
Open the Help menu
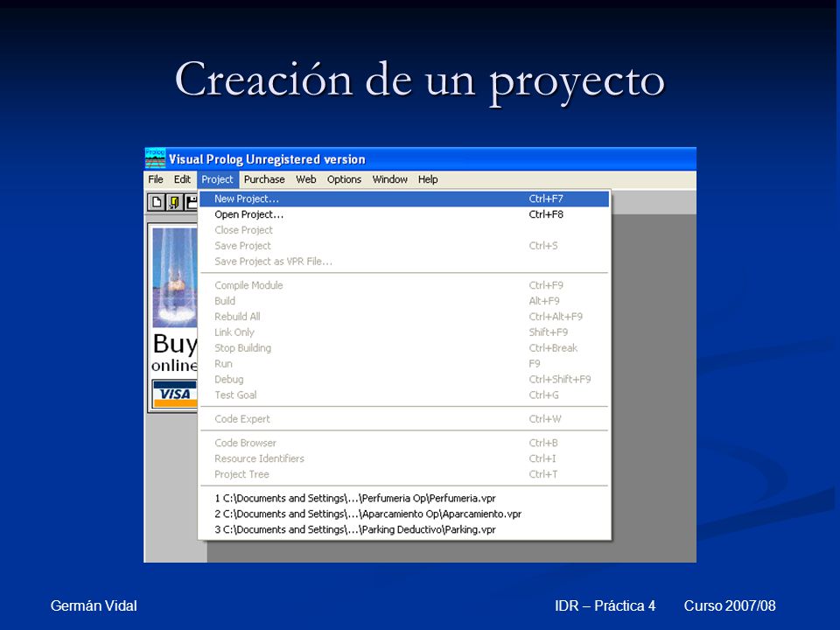click(x=428, y=179)
